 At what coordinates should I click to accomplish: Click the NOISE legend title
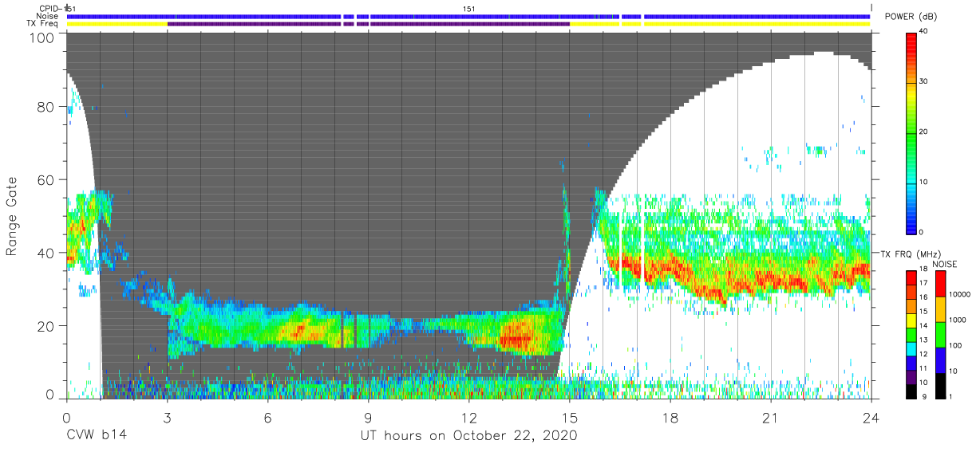click(945, 264)
